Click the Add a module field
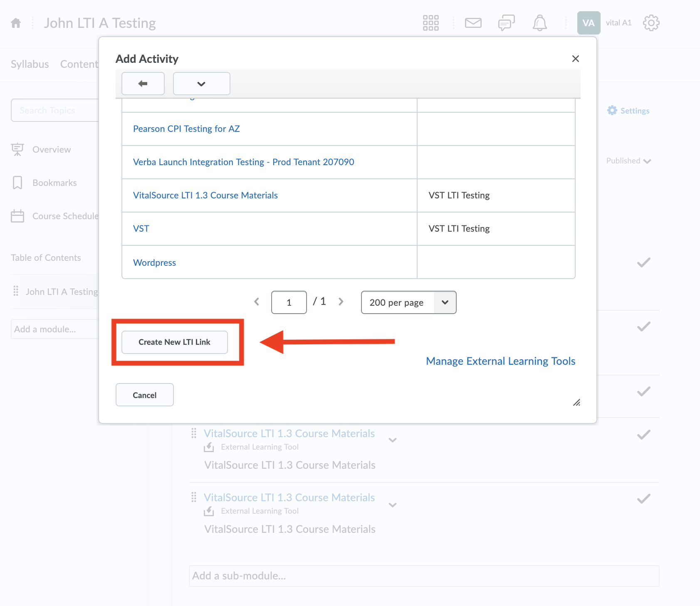This screenshot has width=700, height=606. click(54, 329)
